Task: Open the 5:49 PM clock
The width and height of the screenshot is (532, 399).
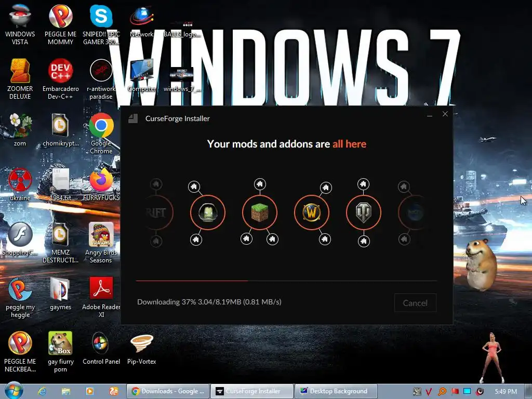Action: pos(506,392)
